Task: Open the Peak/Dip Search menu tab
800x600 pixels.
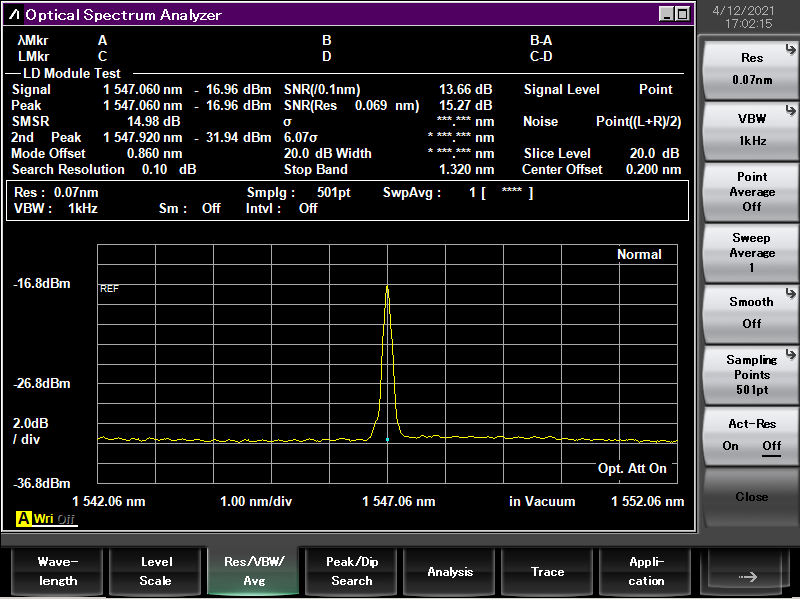Action: click(352, 571)
